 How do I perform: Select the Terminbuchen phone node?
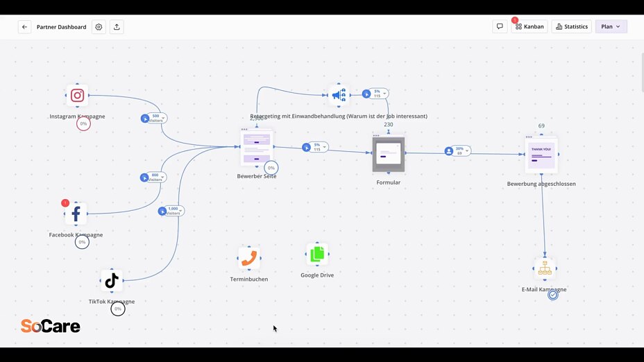[249, 258]
